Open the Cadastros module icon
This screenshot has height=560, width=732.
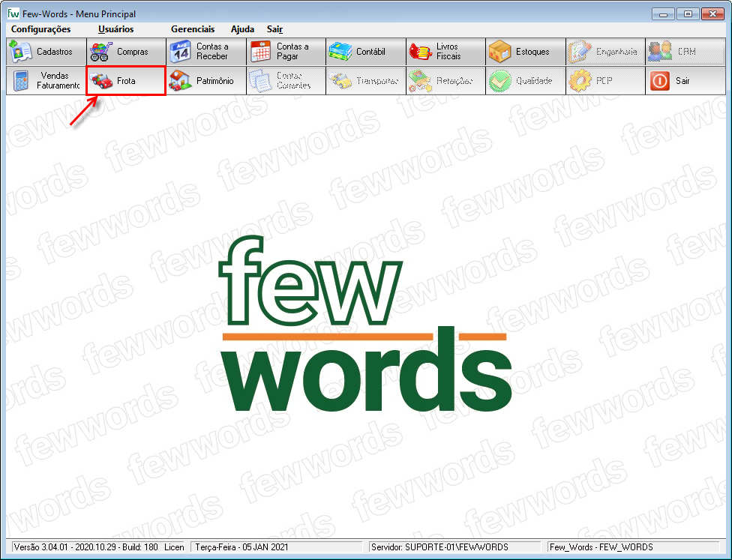pyautogui.click(x=21, y=51)
